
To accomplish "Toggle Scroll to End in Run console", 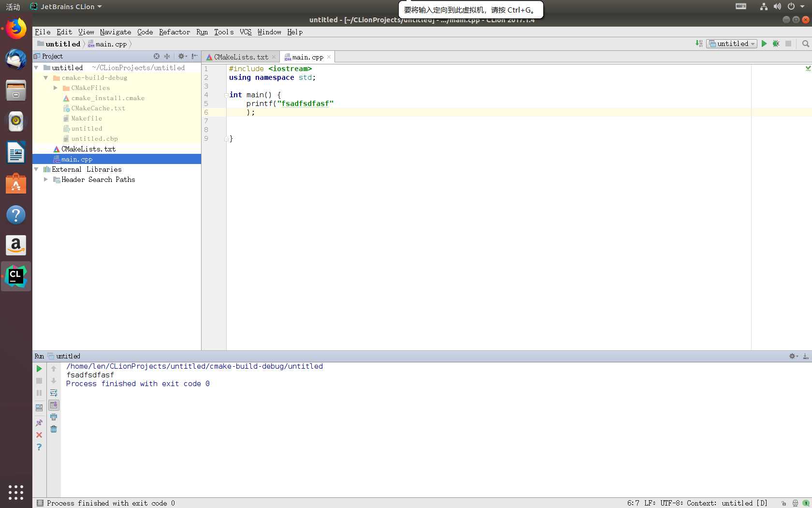I will (x=54, y=405).
